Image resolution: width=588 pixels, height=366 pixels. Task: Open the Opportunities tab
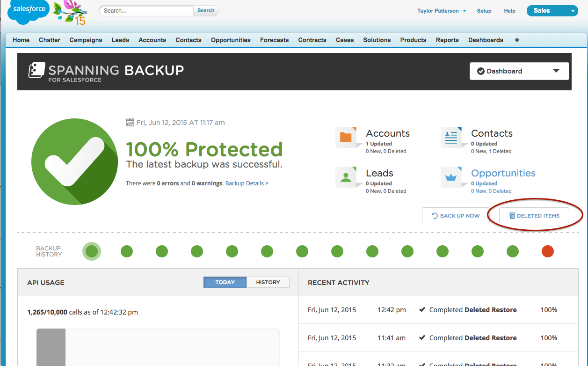[x=231, y=40]
